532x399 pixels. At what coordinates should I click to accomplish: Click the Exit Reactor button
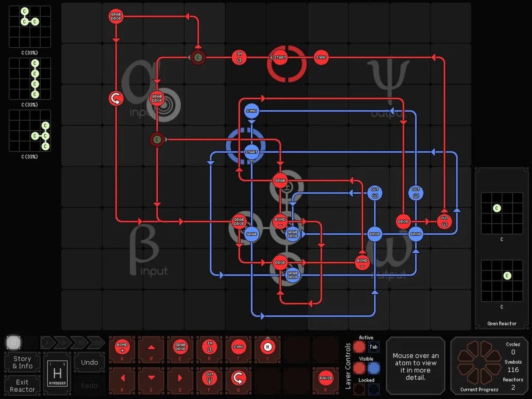tap(22, 385)
